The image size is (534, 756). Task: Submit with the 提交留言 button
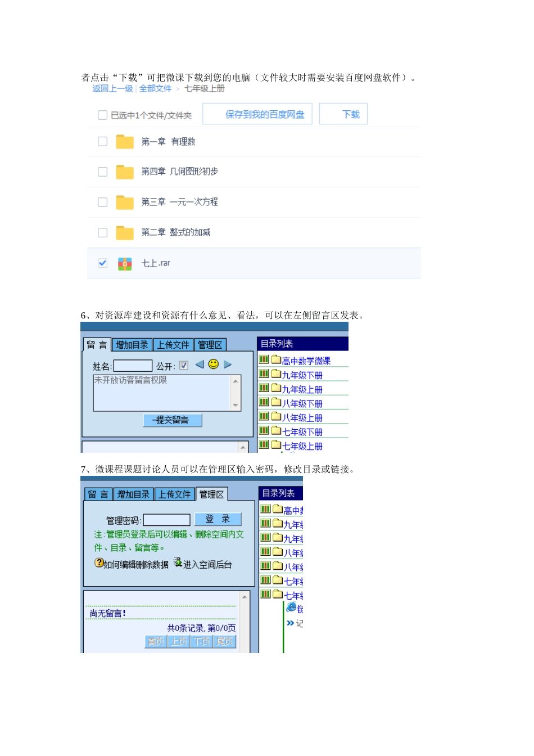coord(173,420)
